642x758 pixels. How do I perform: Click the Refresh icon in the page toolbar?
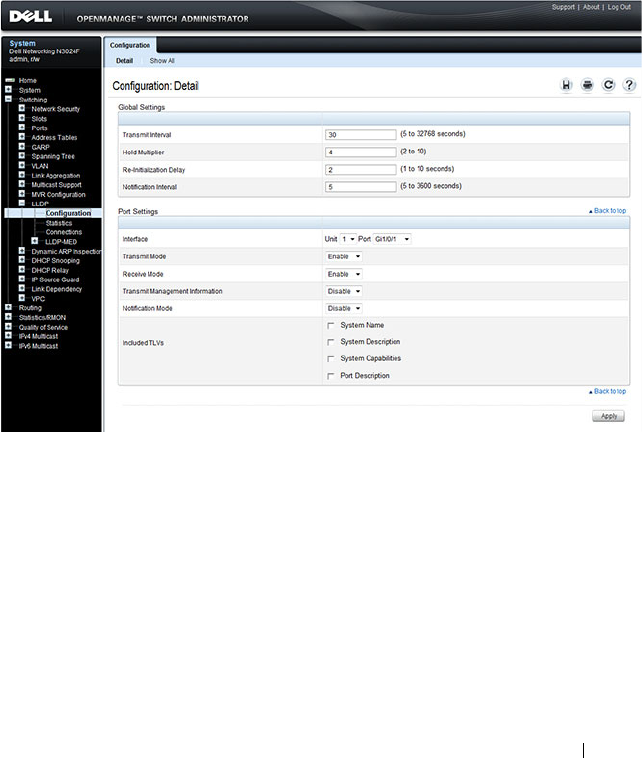608,85
